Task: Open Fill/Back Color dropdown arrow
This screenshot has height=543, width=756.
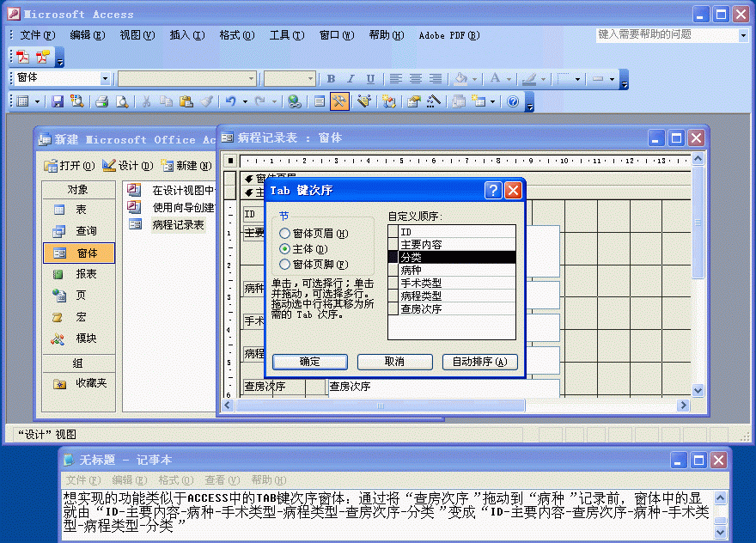Action: pyautogui.click(x=474, y=79)
